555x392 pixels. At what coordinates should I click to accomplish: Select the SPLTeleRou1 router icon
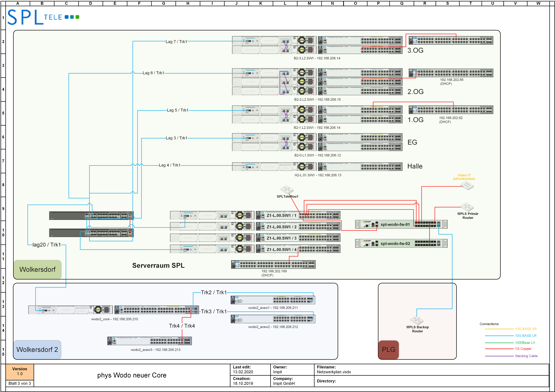[x=287, y=190]
